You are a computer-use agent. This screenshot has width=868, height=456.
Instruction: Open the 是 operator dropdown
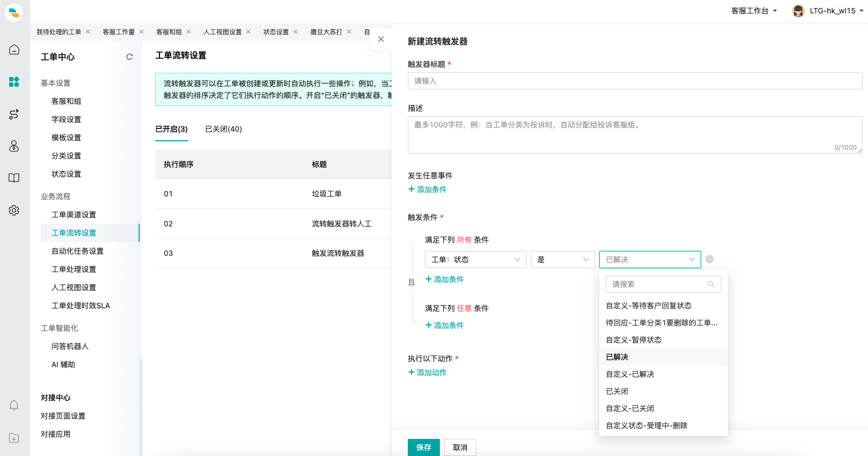tap(563, 260)
